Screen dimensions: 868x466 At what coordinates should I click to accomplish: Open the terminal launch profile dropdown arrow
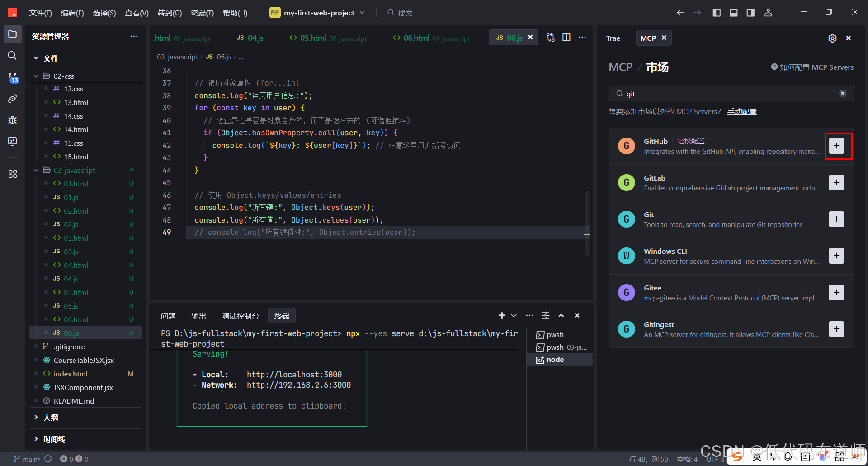514,316
